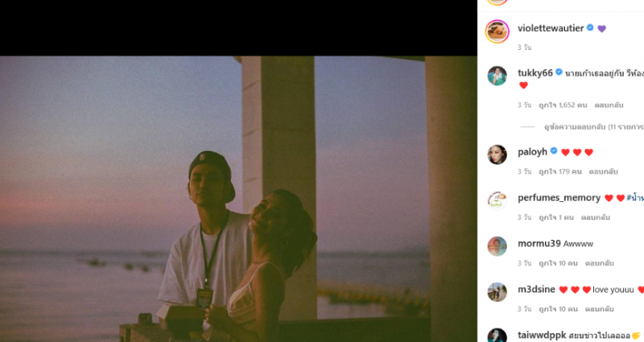Screen dimensions: 644x342
Task: Click perfumes_memory profile picture
Action: pos(497,200)
